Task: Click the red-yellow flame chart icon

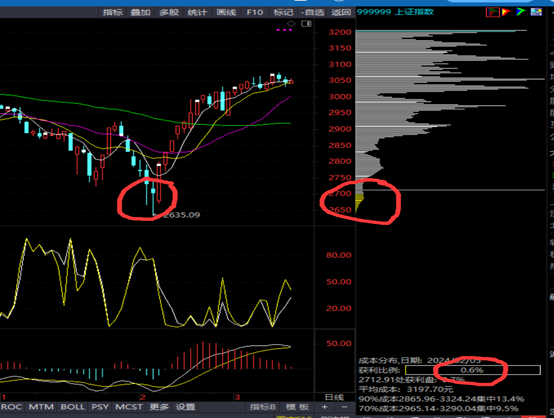Action: 506,12
